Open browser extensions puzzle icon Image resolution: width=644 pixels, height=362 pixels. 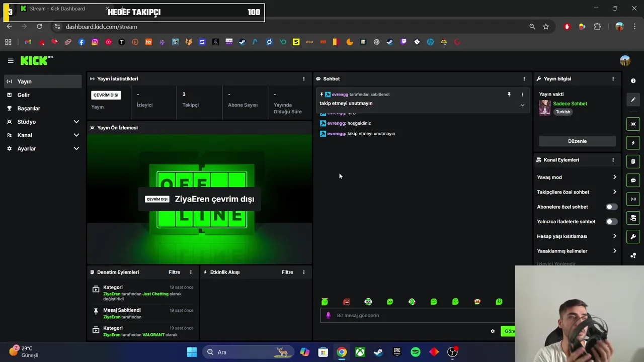(597, 27)
